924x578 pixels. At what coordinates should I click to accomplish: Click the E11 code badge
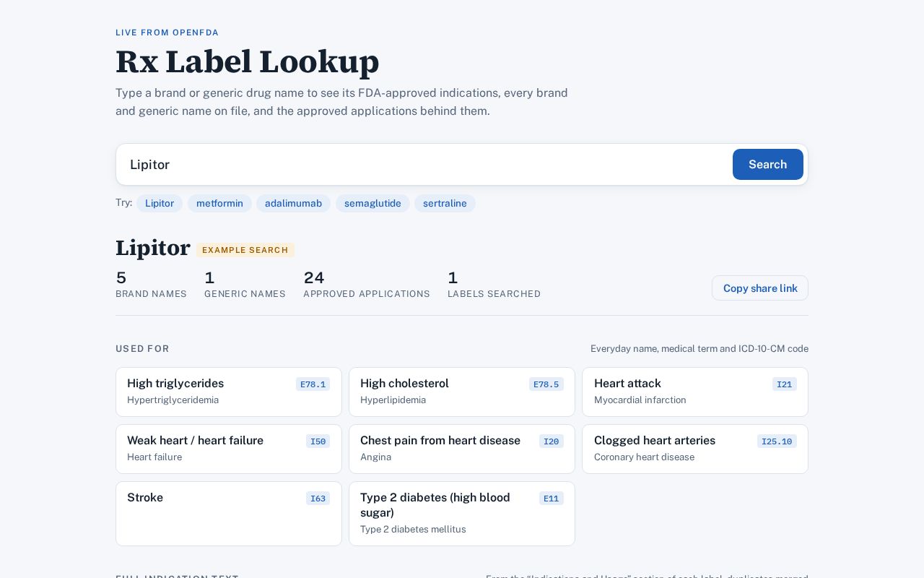[552, 499]
